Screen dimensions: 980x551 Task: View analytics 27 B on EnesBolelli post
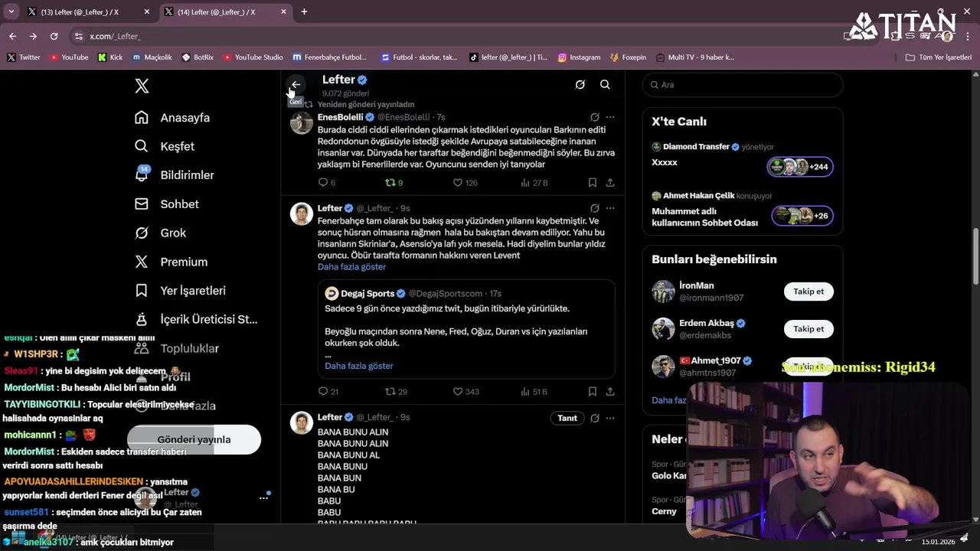534,183
